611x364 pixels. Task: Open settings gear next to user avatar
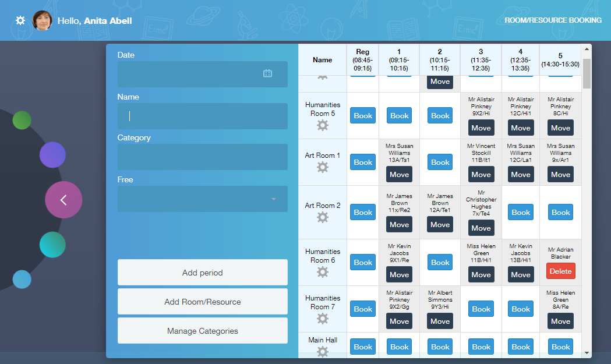20,20
